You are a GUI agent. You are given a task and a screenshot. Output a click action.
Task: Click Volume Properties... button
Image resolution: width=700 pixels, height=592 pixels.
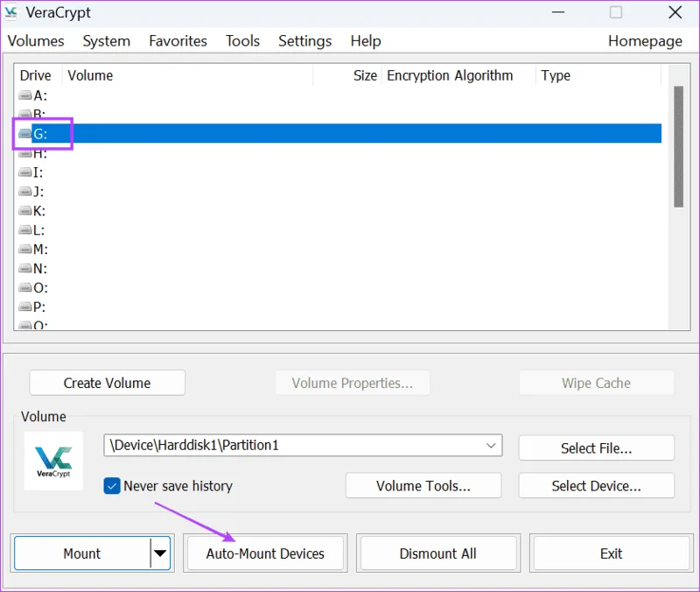pos(353,383)
